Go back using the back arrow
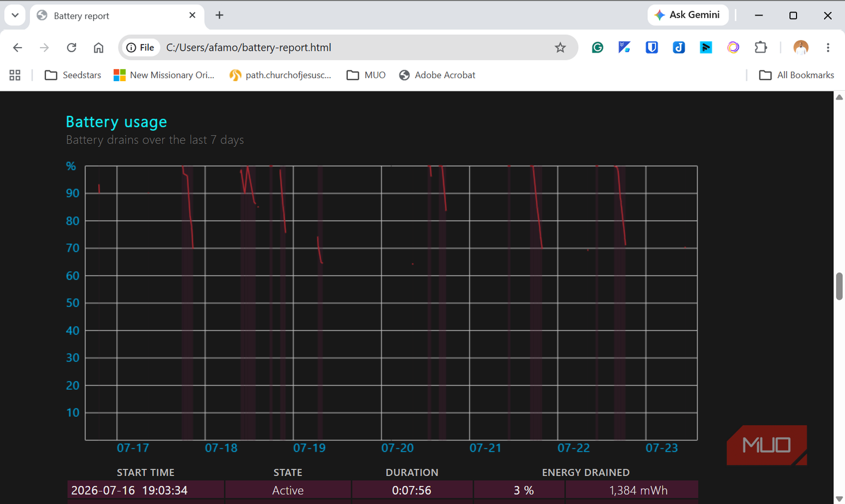This screenshot has height=504, width=845. coord(17,48)
